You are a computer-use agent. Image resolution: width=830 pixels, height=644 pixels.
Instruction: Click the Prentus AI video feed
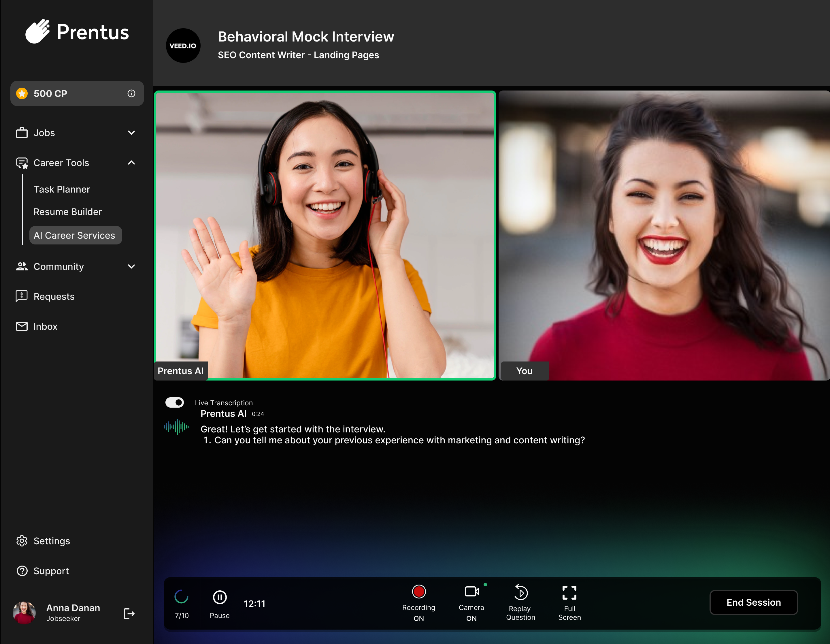[325, 235]
